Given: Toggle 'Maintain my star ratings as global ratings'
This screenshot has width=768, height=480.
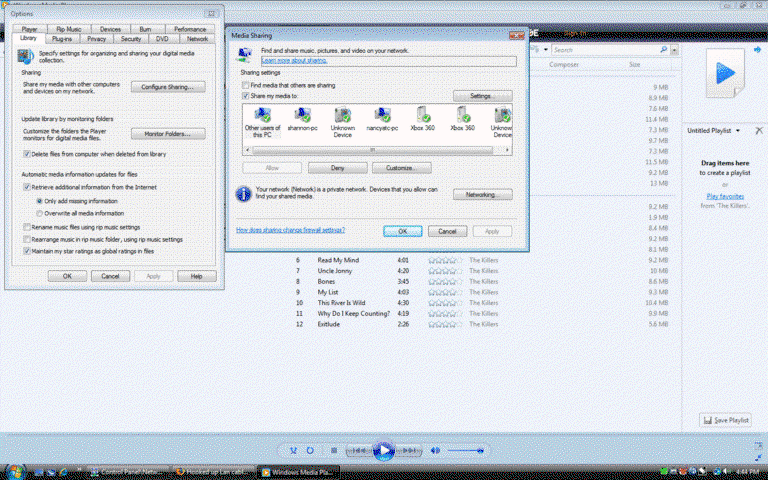Looking at the screenshot, I should click(x=27, y=251).
